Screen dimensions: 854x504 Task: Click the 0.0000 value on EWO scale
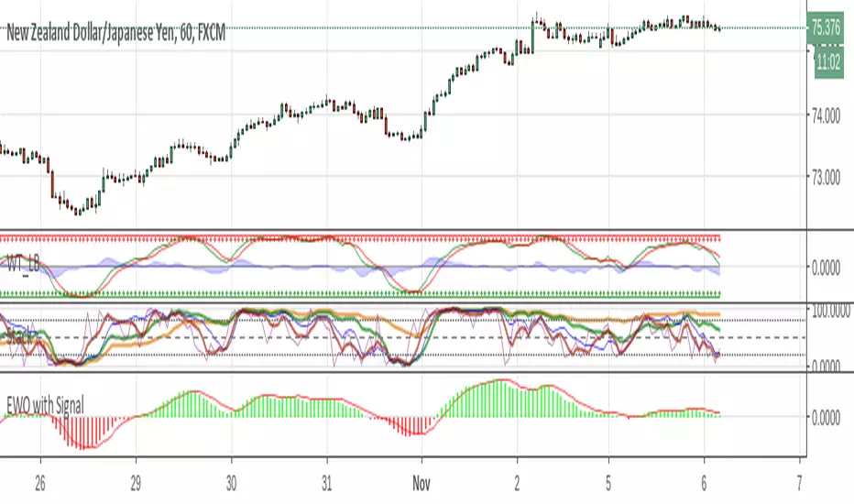pyautogui.click(x=826, y=418)
